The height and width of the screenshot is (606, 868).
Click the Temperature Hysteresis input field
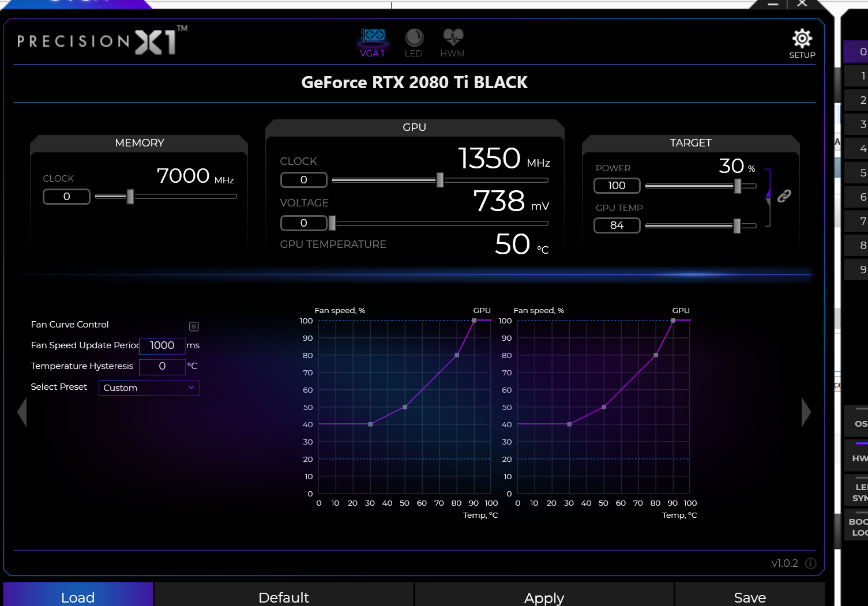pyautogui.click(x=162, y=366)
